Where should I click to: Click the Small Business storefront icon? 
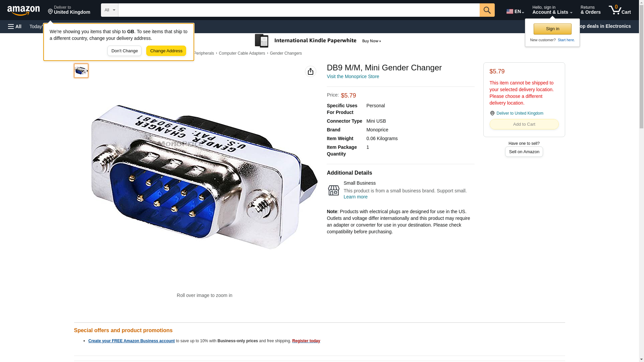pos(333,190)
